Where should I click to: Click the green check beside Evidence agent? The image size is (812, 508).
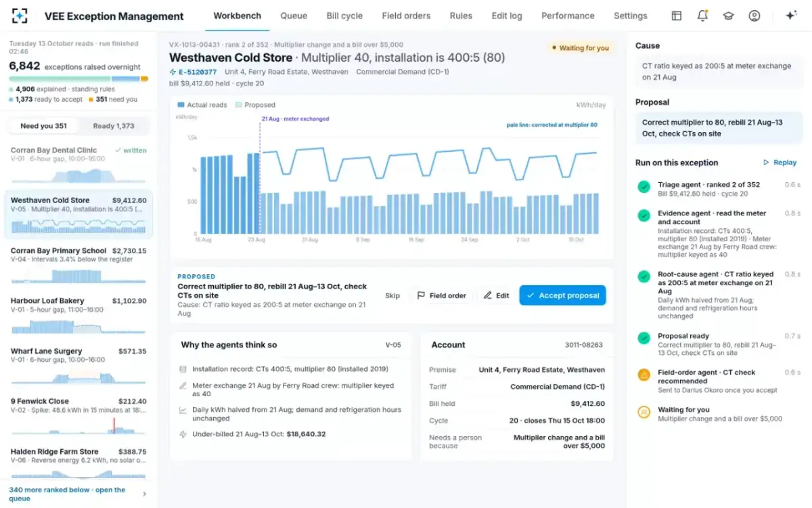click(x=644, y=215)
